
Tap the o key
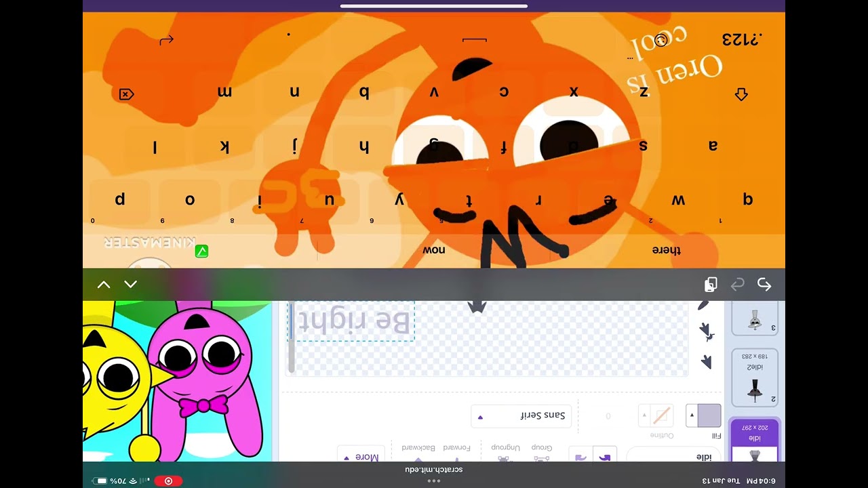(190, 199)
